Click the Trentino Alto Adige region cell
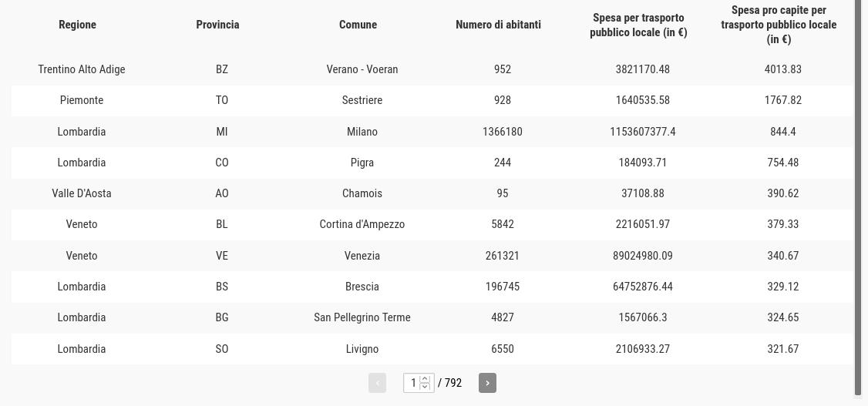Viewport: 868px width, 406px height. [x=82, y=69]
